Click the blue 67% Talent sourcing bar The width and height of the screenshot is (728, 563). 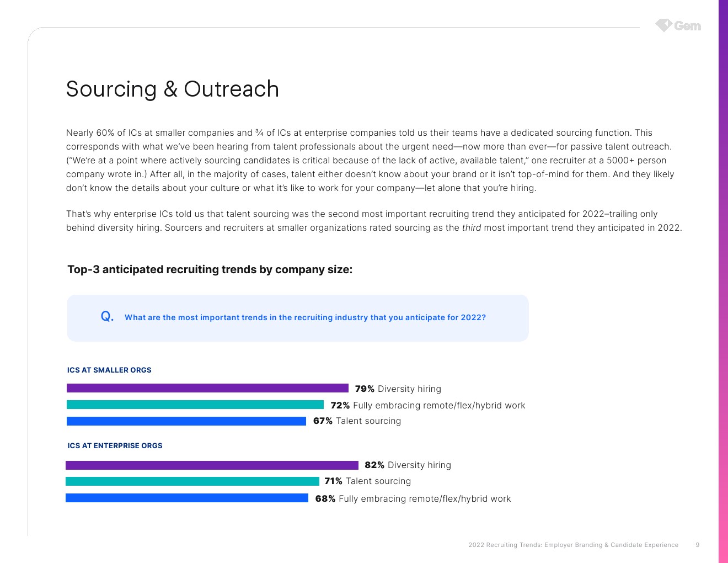(x=186, y=421)
